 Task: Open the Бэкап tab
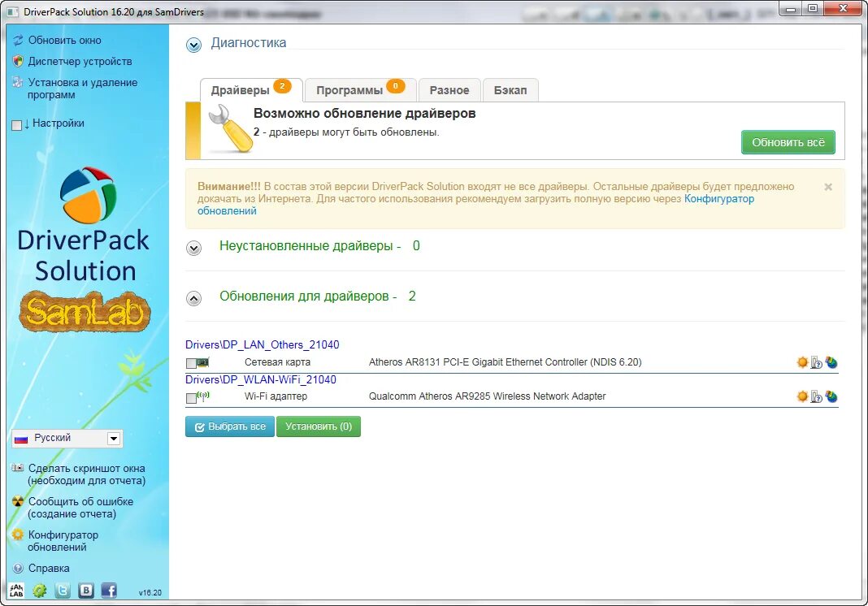pos(510,90)
